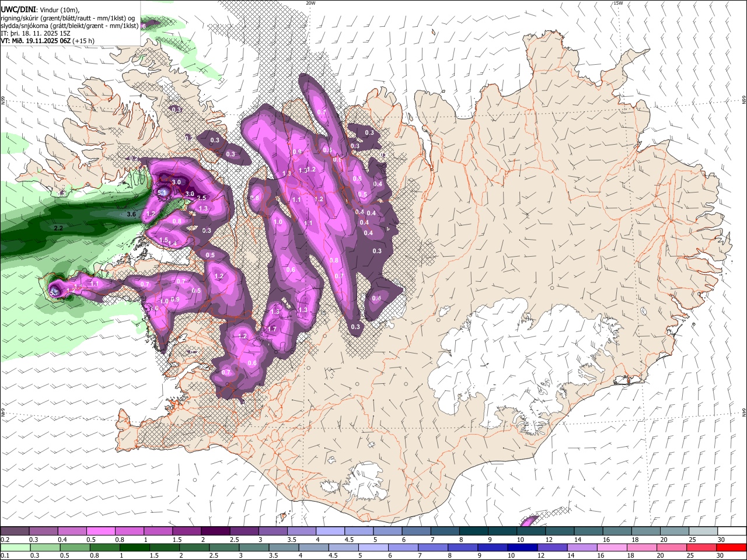Screen dimensions: 747x560
Task: Click the light pink 16 rain swatch
Action: (611, 547)
